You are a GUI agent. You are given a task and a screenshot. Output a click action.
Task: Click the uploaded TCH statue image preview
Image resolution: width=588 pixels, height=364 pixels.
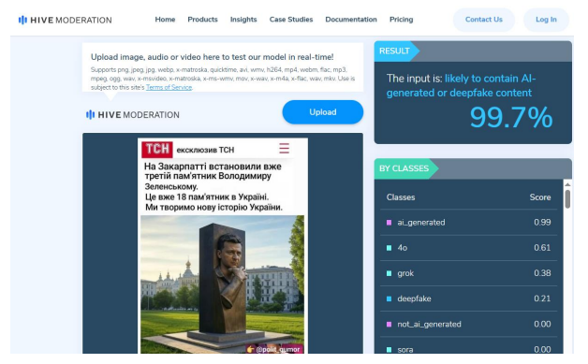point(223,245)
